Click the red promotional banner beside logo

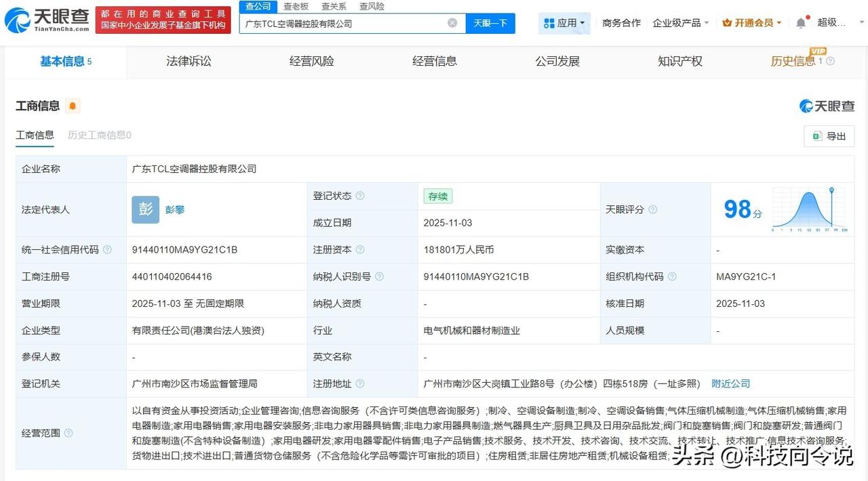[x=163, y=20]
